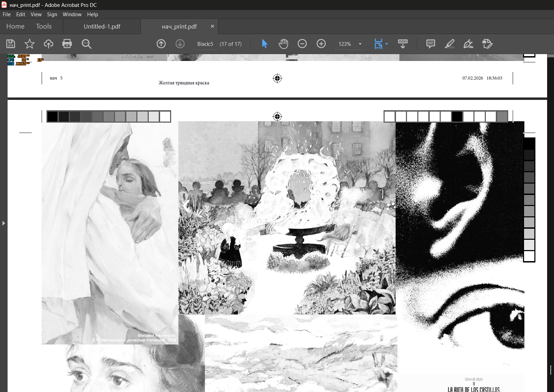The image size is (554, 392).
Task: Select the Highlight text pen tool
Action: pyautogui.click(x=450, y=44)
